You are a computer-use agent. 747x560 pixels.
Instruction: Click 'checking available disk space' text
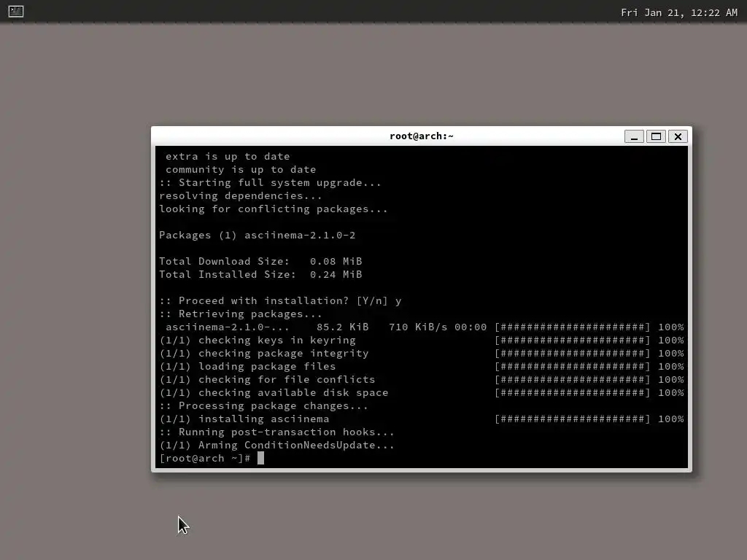click(x=293, y=393)
